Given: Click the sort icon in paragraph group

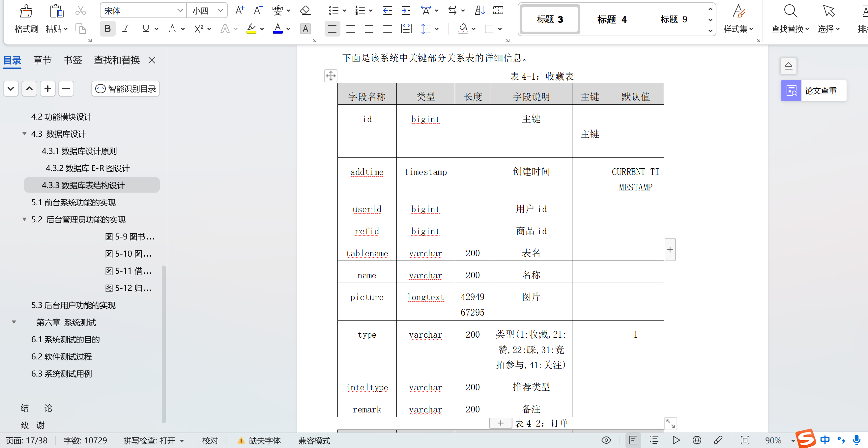Looking at the screenshot, I should click(479, 11).
